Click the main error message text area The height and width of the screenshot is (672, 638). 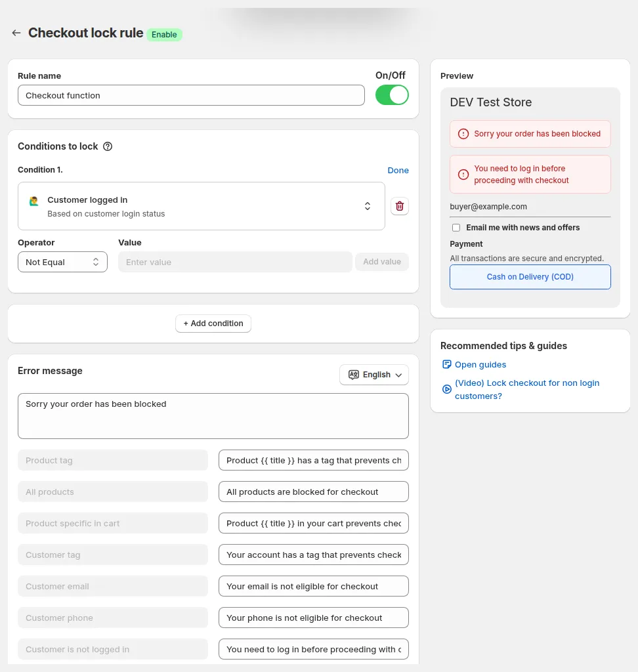tap(213, 416)
